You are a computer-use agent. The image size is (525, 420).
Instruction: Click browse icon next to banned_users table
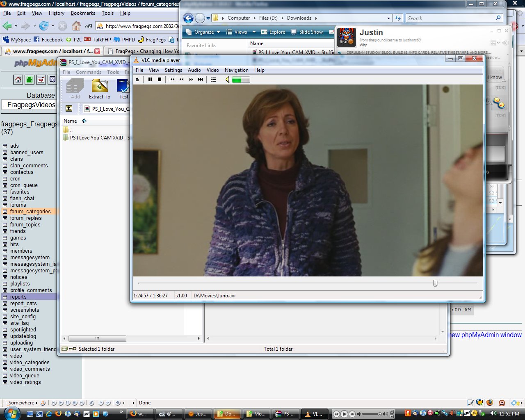click(5, 153)
